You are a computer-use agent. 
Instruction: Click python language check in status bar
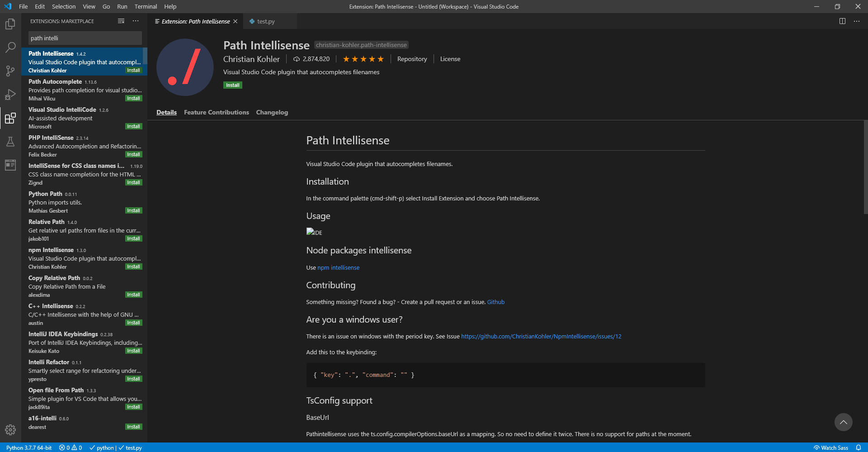(x=102, y=447)
